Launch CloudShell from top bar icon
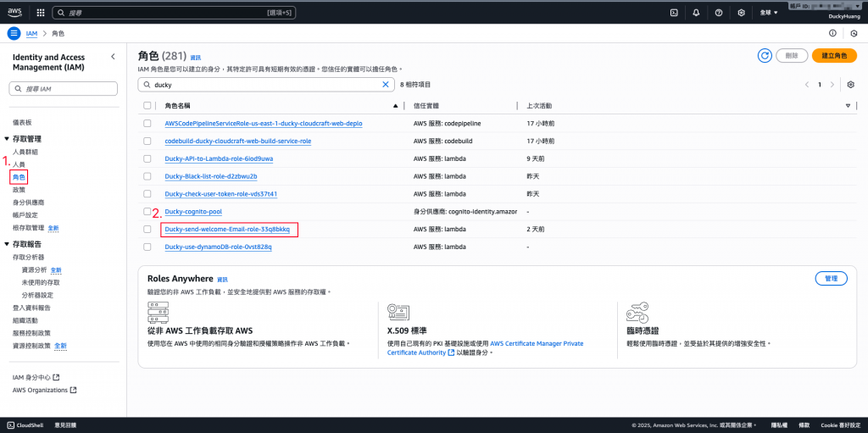The image size is (868, 433). pos(674,12)
